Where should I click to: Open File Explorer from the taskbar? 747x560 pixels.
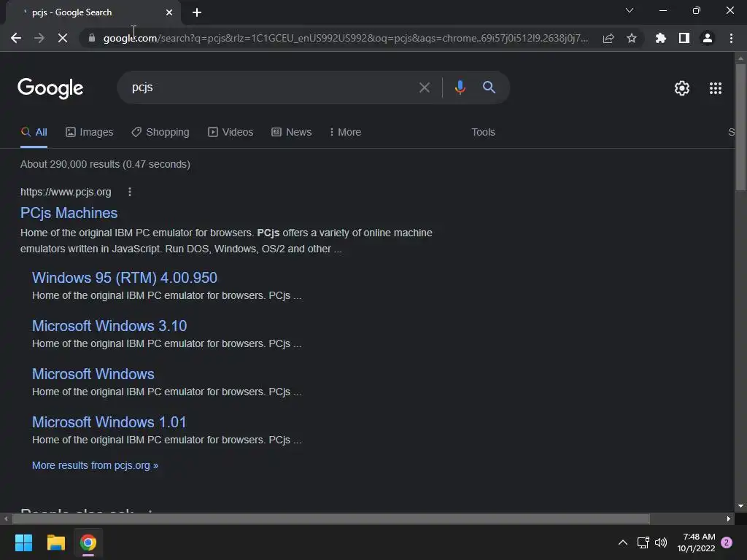[x=55, y=542]
